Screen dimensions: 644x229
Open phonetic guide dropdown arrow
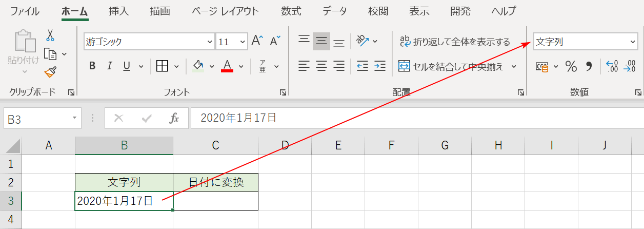click(x=276, y=66)
